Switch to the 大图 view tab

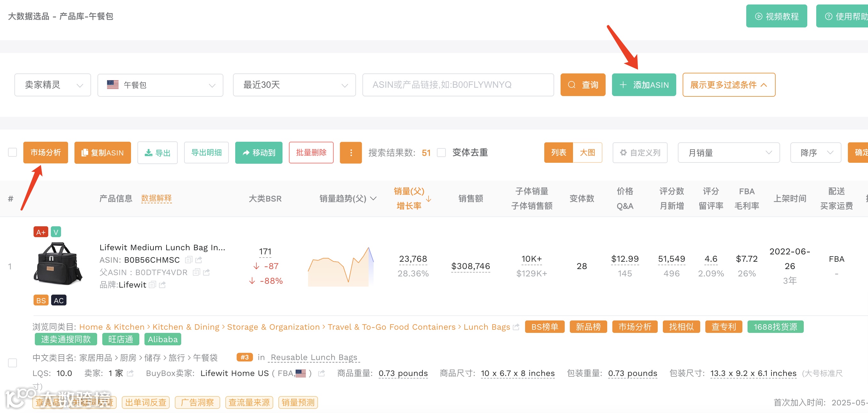[587, 153]
